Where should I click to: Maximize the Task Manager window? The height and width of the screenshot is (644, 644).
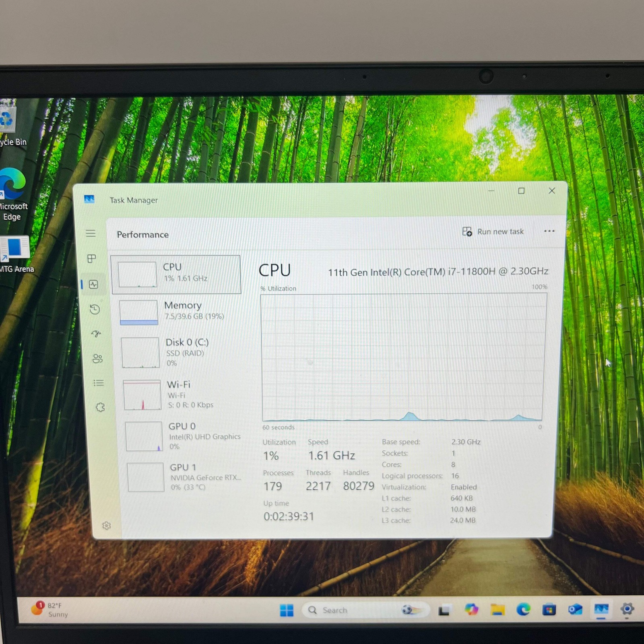[521, 191]
